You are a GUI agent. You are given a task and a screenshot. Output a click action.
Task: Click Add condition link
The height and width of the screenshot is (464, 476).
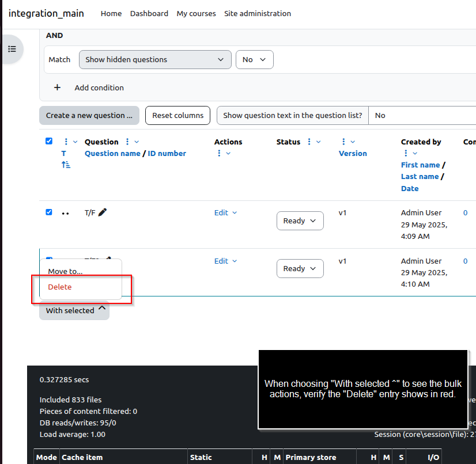pyautogui.click(x=99, y=88)
